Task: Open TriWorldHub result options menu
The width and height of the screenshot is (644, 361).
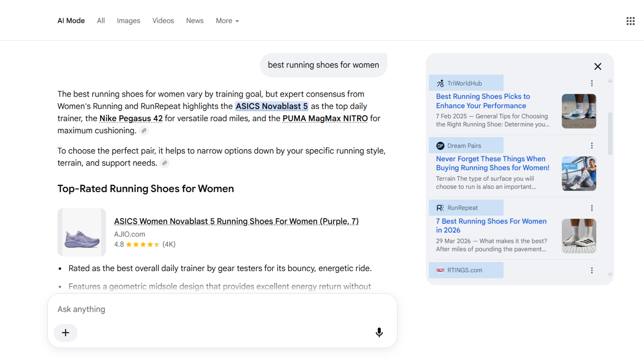Action: point(592,83)
